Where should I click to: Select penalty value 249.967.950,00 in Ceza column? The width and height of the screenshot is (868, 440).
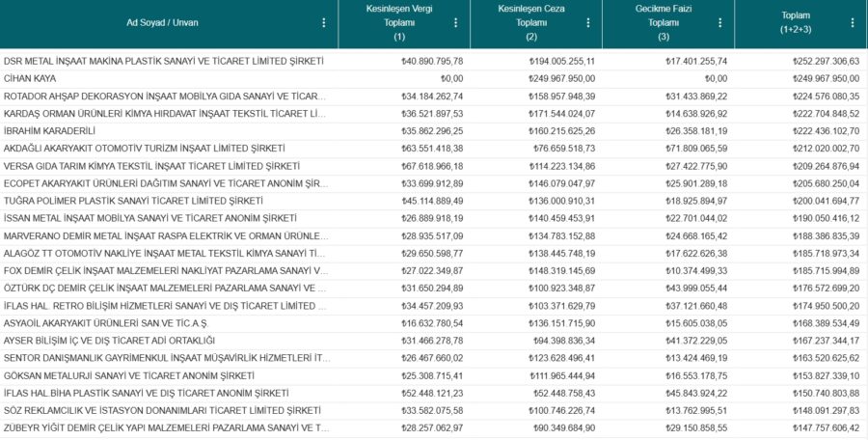(562, 79)
